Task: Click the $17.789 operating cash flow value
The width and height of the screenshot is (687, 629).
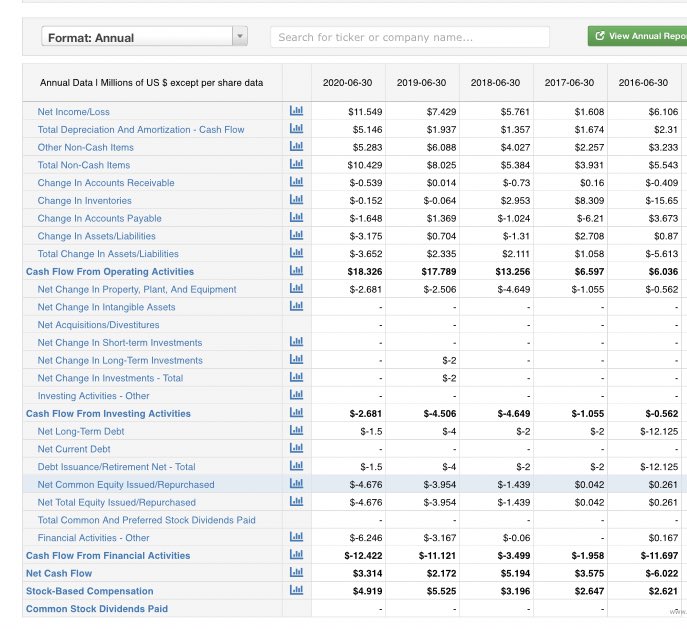Action: tap(439, 272)
